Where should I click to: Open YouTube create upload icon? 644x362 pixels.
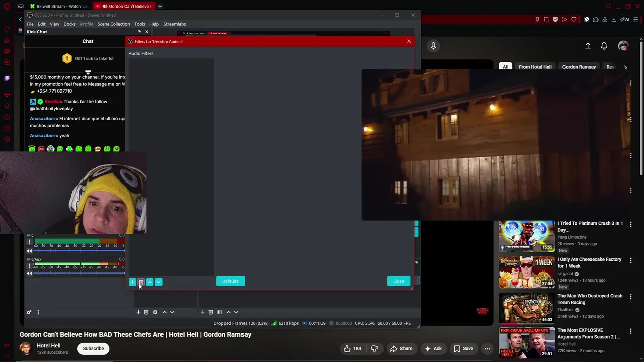588,46
